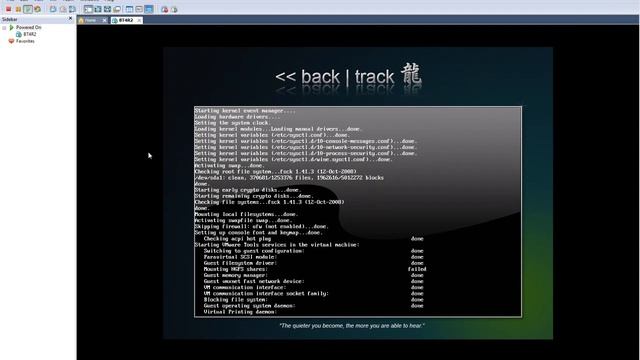Screen dimensions: 640x360
Task: Power off the virtual machine (red stop icon)
Action: point(9,9)
